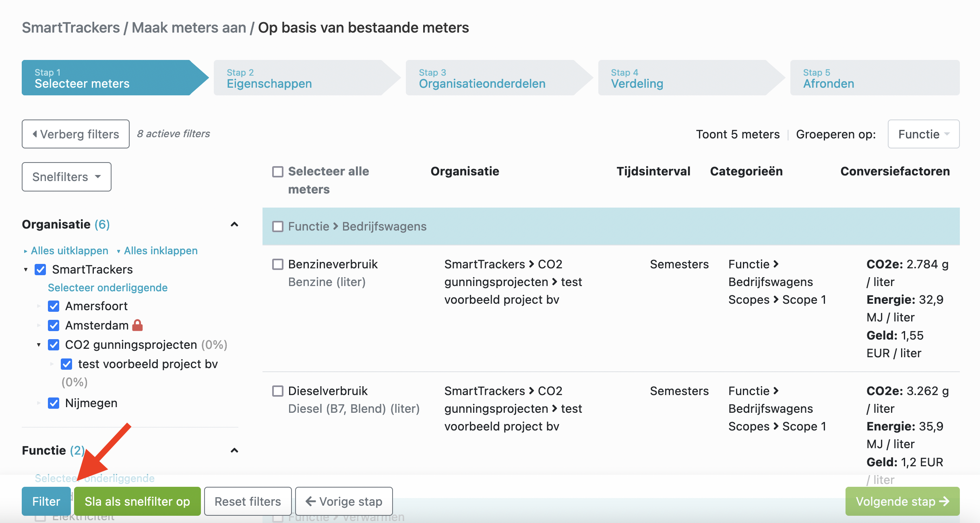
Task: Expand the Amersfoort tree node arrow
Action: pyautogui.click(x=39, y=306)
